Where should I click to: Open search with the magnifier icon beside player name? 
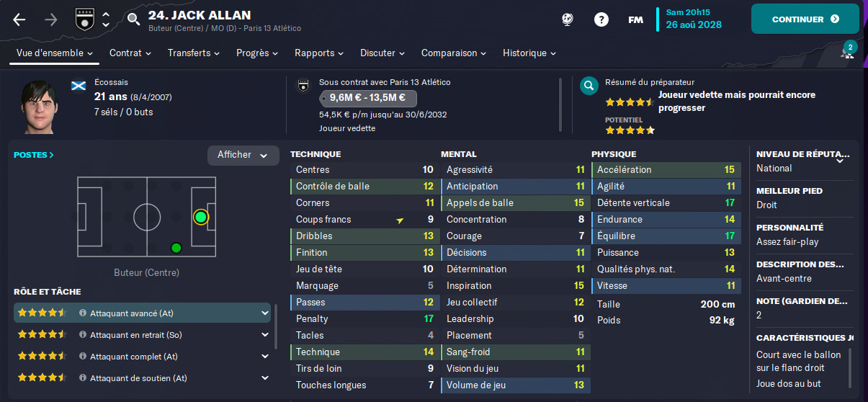pos(133,19)
